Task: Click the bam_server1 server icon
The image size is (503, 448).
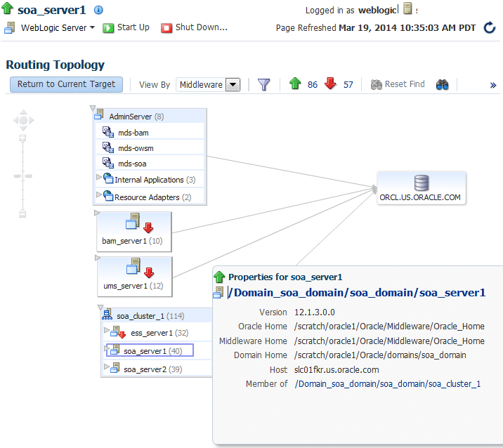Action: pyautogui.click(x=133, y=221)
